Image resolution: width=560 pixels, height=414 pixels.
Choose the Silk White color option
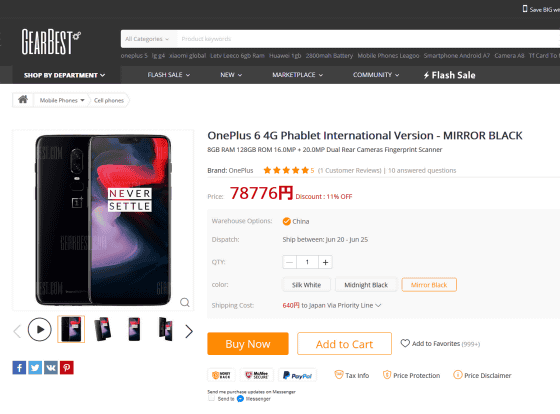[x=306, y=285]
